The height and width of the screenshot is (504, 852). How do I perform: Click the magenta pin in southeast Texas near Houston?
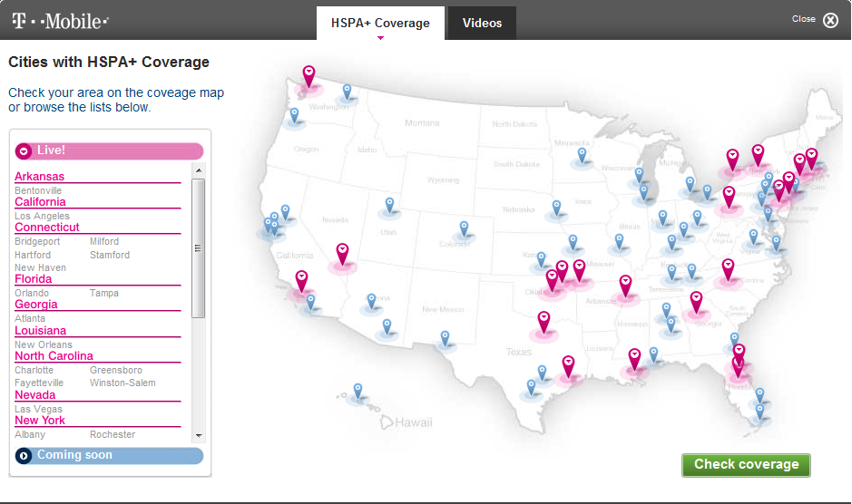[x=568, y=366]
